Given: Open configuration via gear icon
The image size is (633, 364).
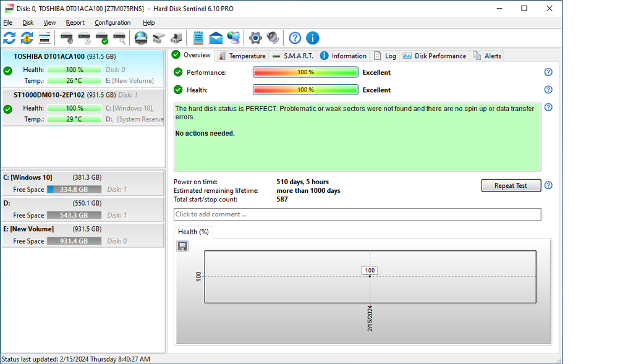Looking at the screenshot, I should click(x=255, y=38).
